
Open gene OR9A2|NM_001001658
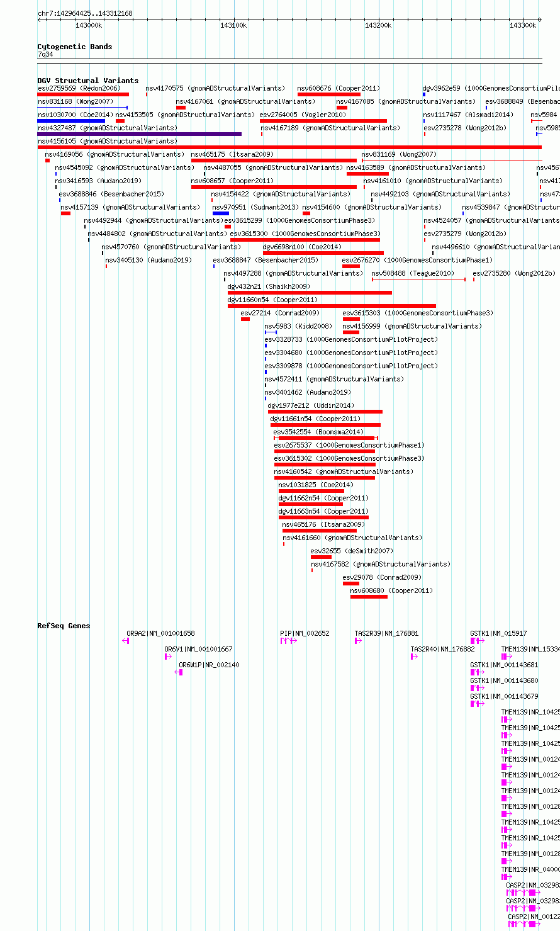pos(160,634)
